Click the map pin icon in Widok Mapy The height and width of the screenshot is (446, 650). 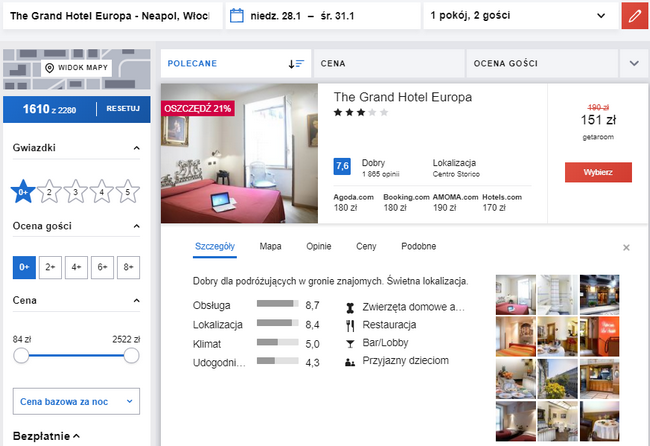[49, 68]
